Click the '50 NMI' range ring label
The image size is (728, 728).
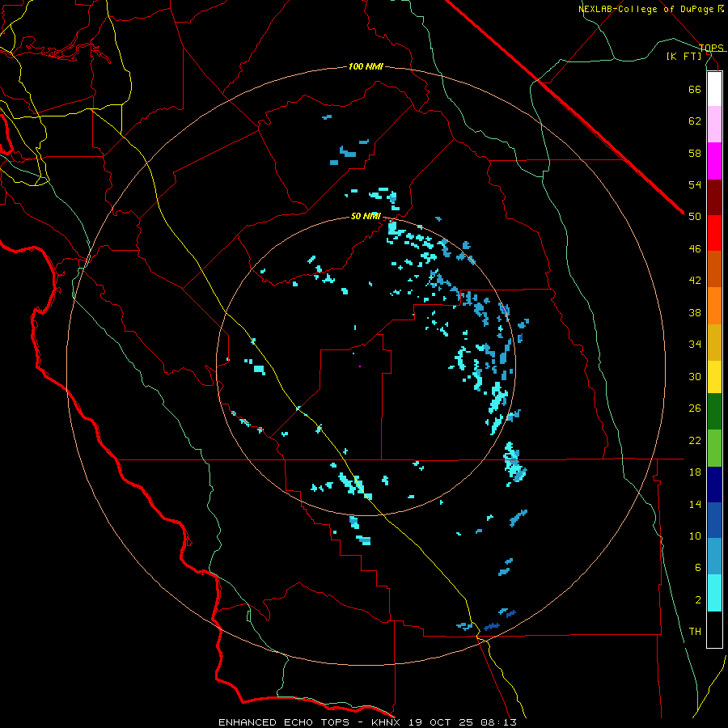pos(366,216)
